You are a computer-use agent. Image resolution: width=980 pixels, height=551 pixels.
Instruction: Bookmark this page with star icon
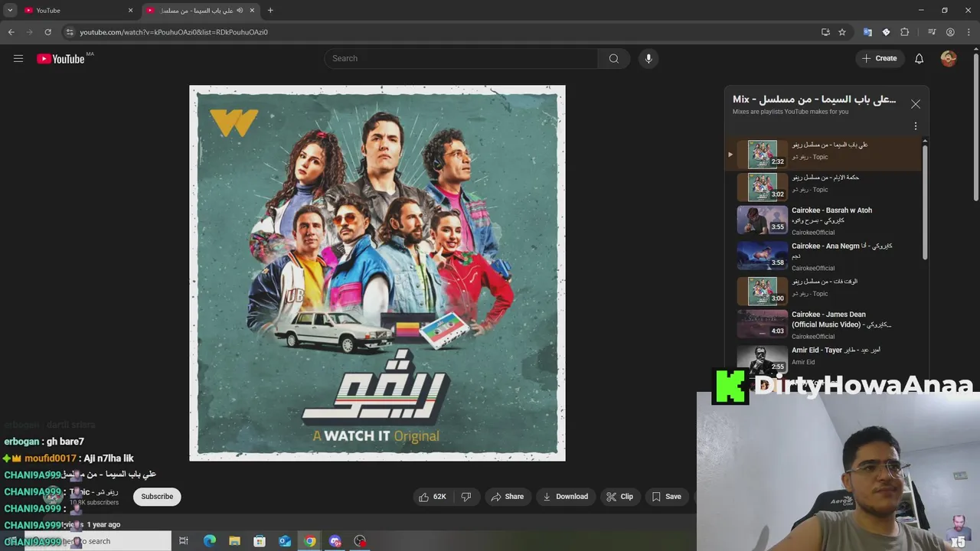pos(842,32)
